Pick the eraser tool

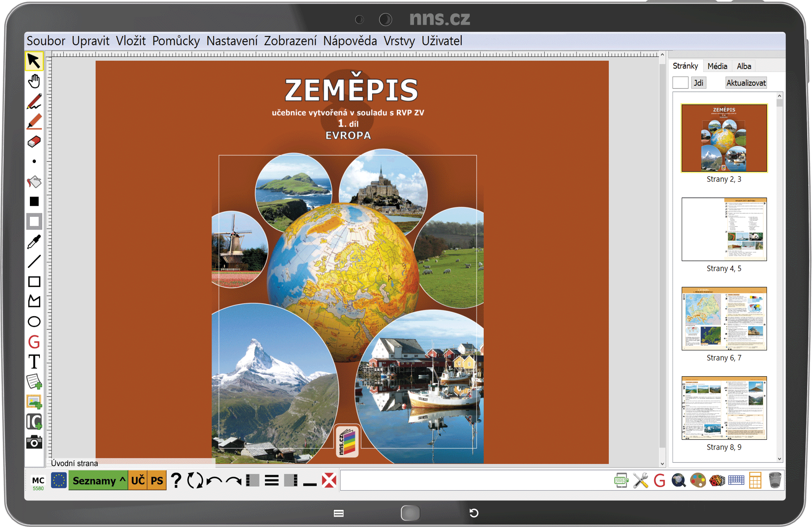(x=34, y=142)
